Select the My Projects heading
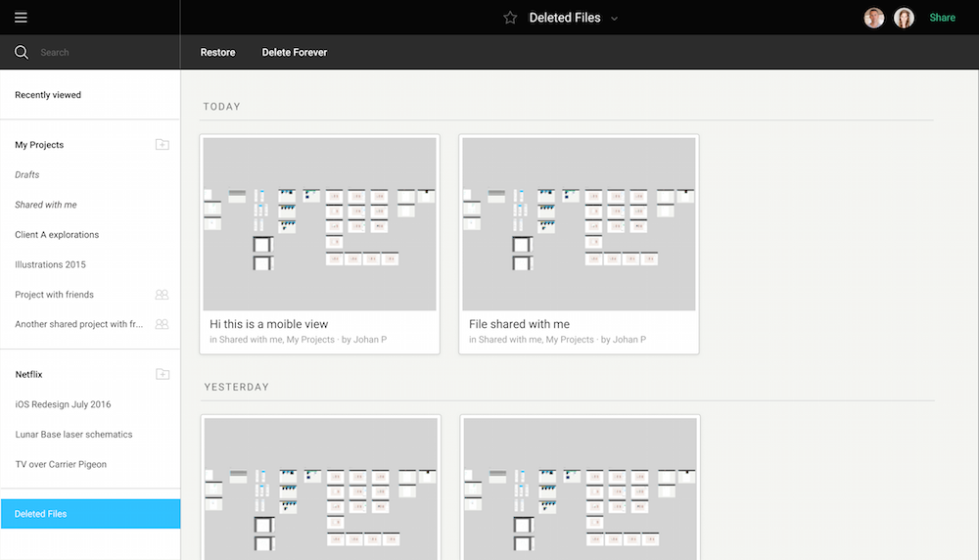Viewport: 979px width, 560px height. click(x=39, y=145)
